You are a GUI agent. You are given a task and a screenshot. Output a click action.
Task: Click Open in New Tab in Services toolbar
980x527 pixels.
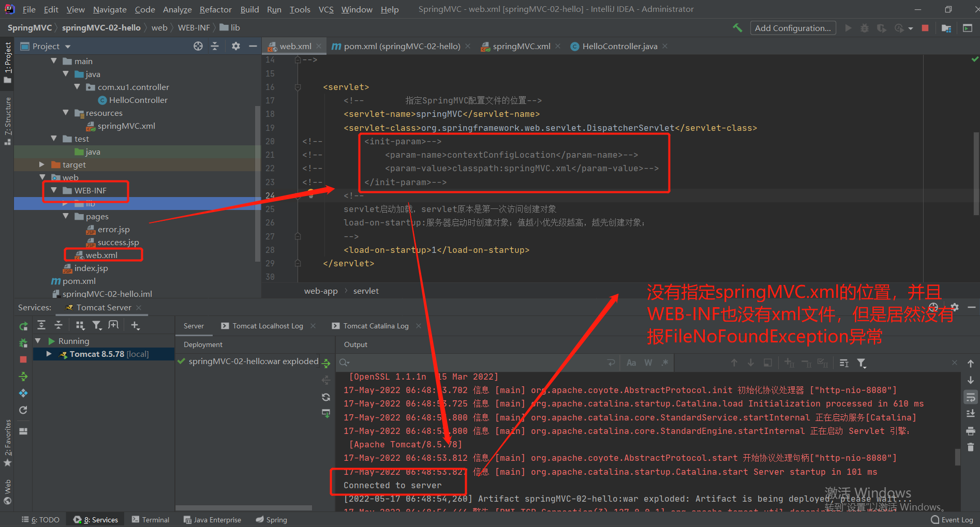tap(113, 325)
